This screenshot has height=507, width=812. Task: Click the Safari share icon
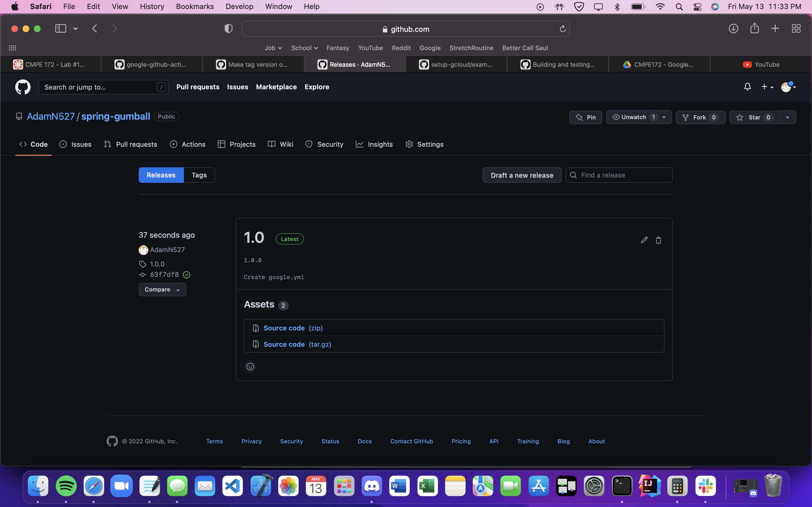pyautogui.click(x=754, y=28)
